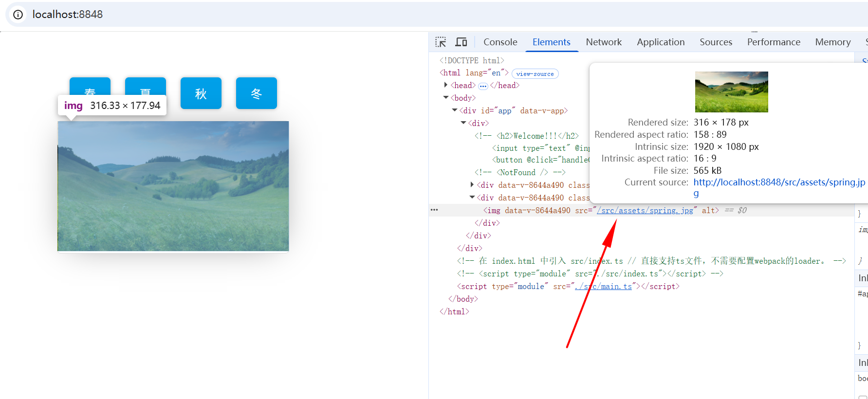Select the <!DOCTYPE html> line
This screenshot has width=868, height=399.
(x=472, y=60)
